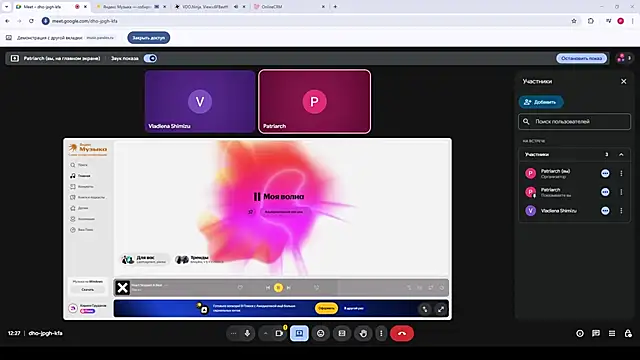This screenshot has height=360, width=640.
Task: Click Закрыть доступ in the sharing bar
Action: tap(149, 38)
